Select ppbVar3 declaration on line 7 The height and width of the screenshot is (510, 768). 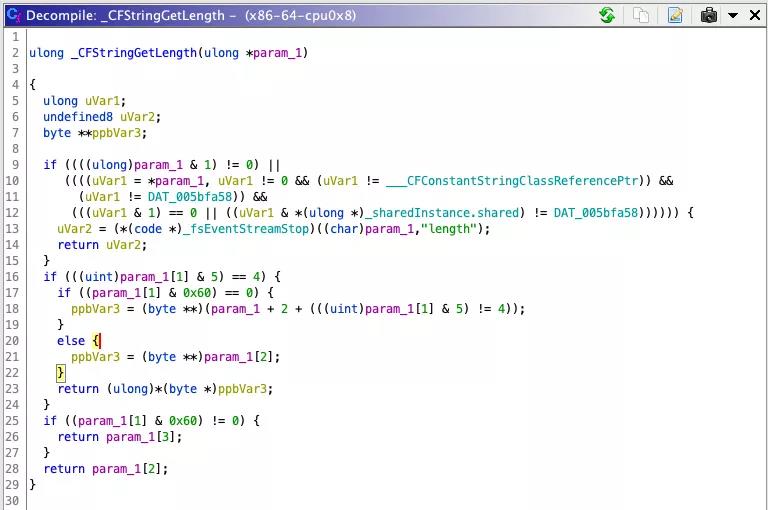116,133
